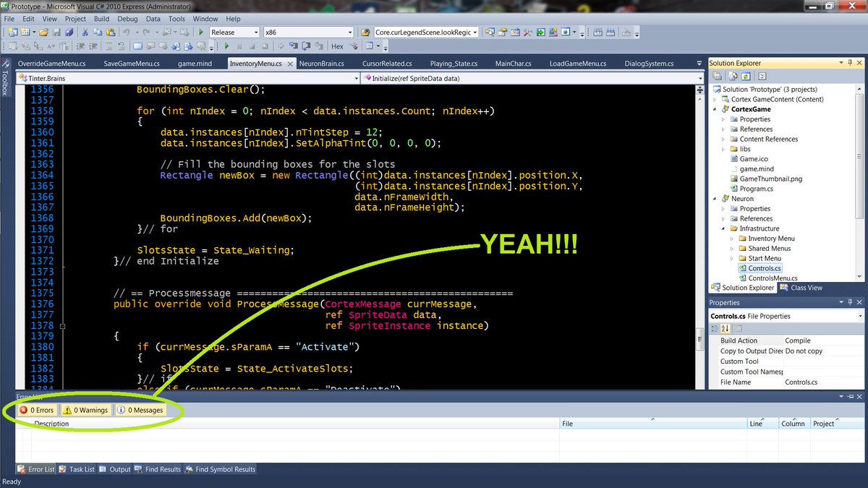Click the Undo arrow icon
868x488 pixels.
tap(126, 33)
